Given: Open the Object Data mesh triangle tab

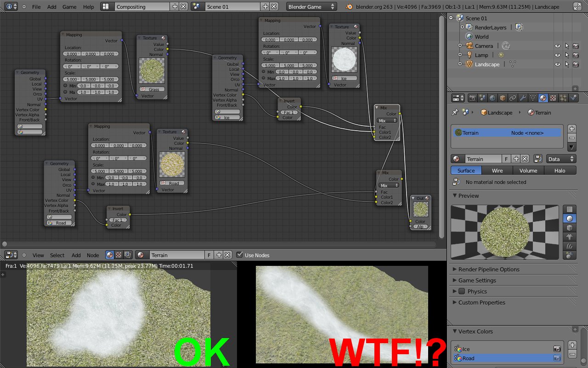Looking at the screenshot, I should pos(533,98).
